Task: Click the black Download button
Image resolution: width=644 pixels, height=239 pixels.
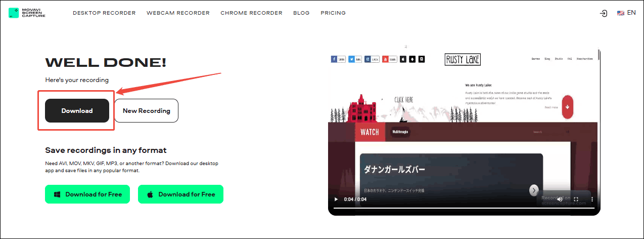Action: click(77, 110)
